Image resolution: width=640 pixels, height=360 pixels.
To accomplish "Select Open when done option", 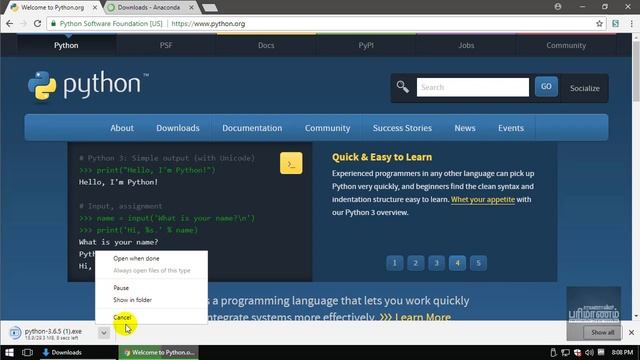I will (136, 258).
